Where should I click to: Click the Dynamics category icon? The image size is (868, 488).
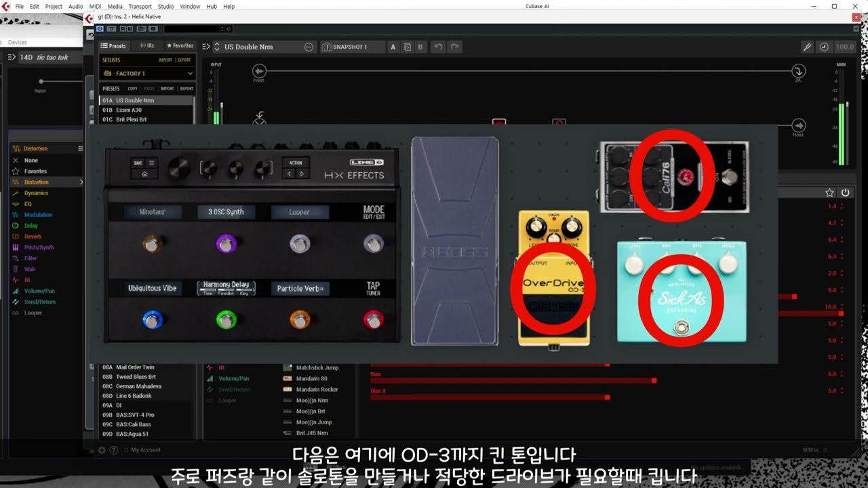(16, 193)
